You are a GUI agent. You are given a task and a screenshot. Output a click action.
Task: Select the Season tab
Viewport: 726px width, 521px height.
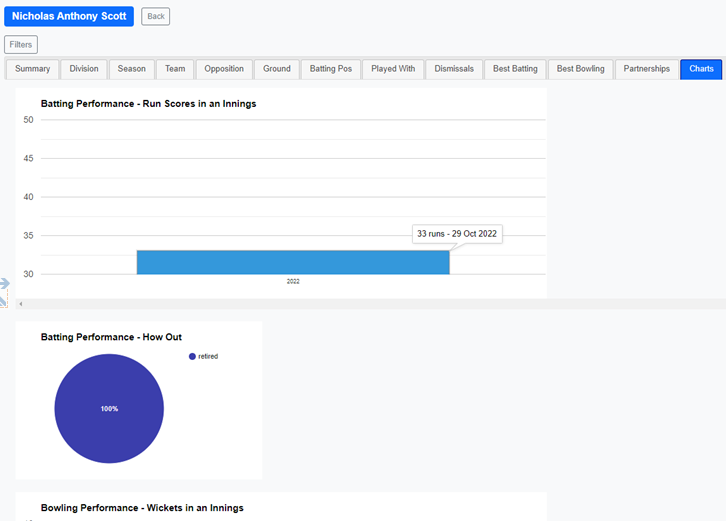tap(131, 69)
